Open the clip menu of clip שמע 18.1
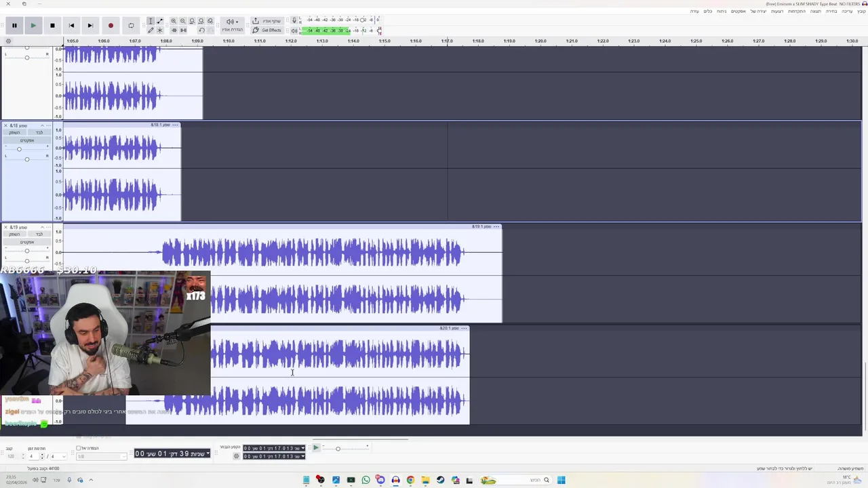 tap(175, 125)
